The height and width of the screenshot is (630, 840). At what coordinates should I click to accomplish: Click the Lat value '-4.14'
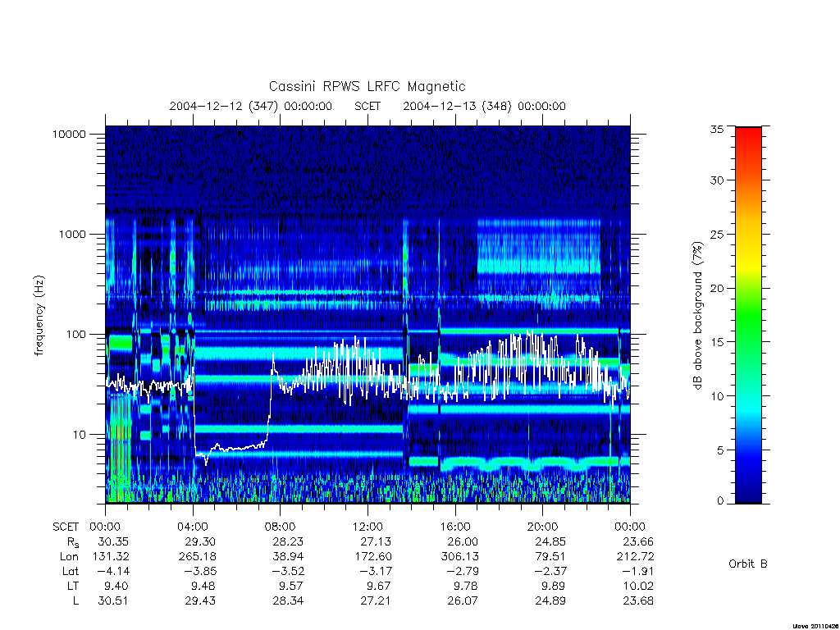(112, 571)
